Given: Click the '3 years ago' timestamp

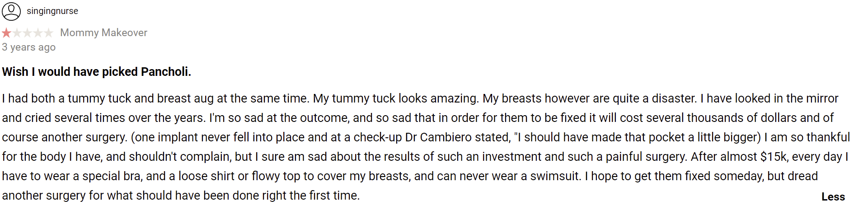Looking at the screenshot, I should (x=29, y=47).
